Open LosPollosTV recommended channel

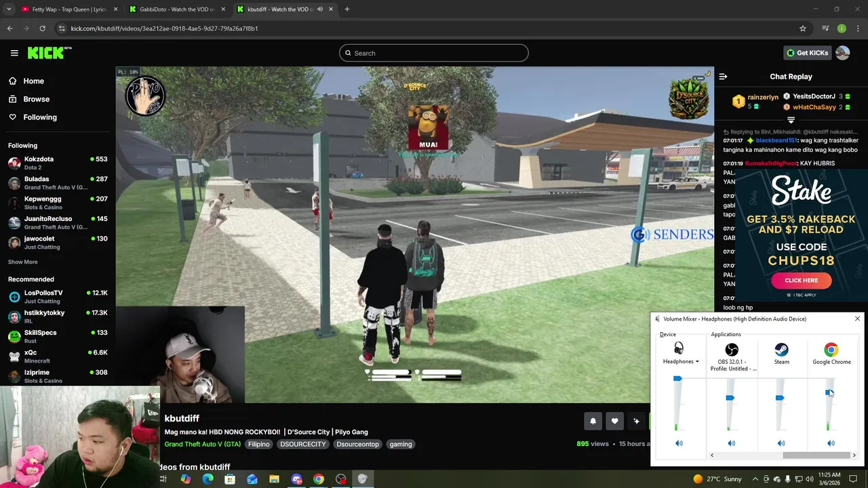click(x=58, y=296)
